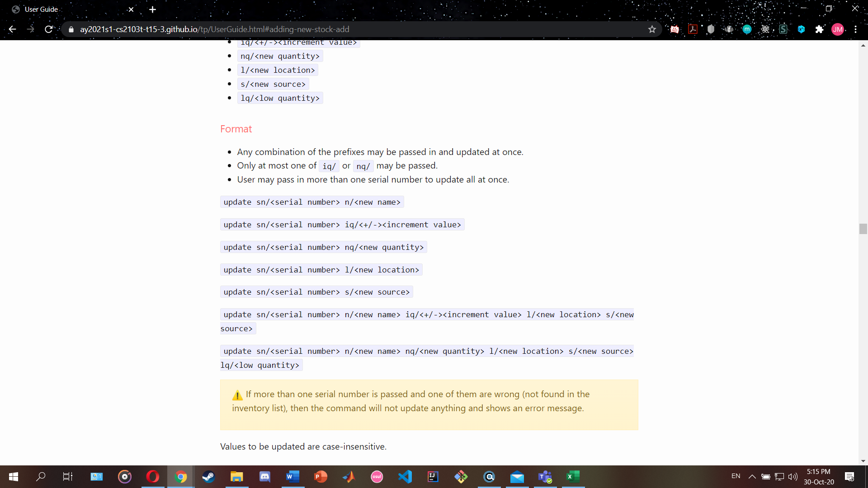The width and height of the screenshot is (868, 488).
Task: Go back to the previous page
Action: tap(12, 29)
